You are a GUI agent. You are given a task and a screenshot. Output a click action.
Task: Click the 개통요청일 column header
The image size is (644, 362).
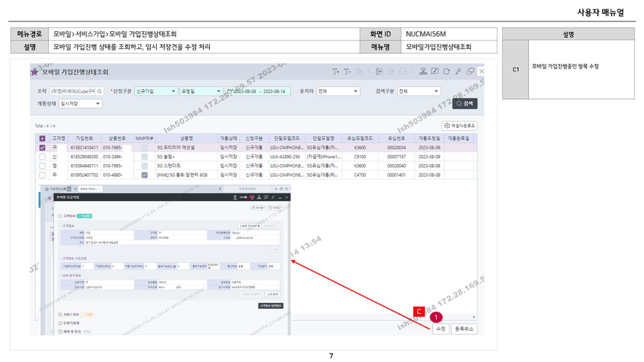429,138
